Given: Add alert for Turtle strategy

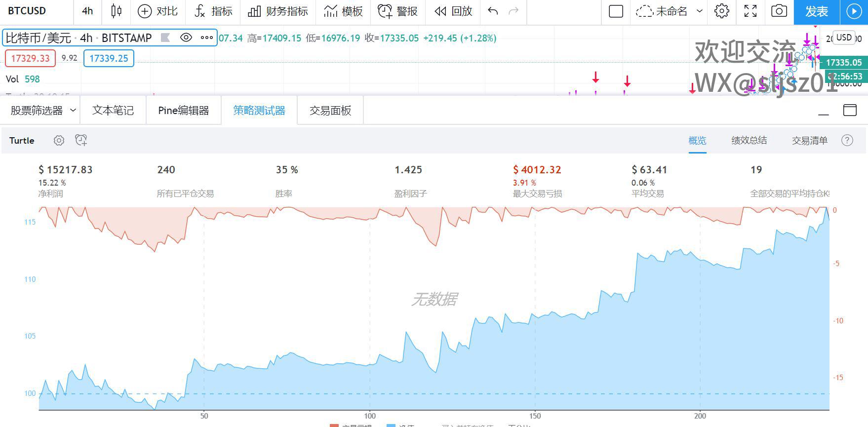Looking at the screenshot, I should click(81, 141).
